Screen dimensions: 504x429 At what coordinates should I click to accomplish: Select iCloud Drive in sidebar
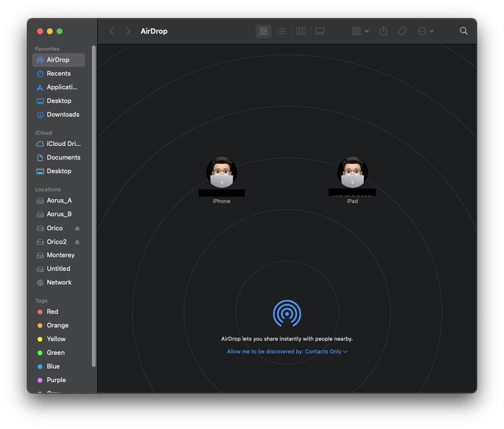point(63,144)
